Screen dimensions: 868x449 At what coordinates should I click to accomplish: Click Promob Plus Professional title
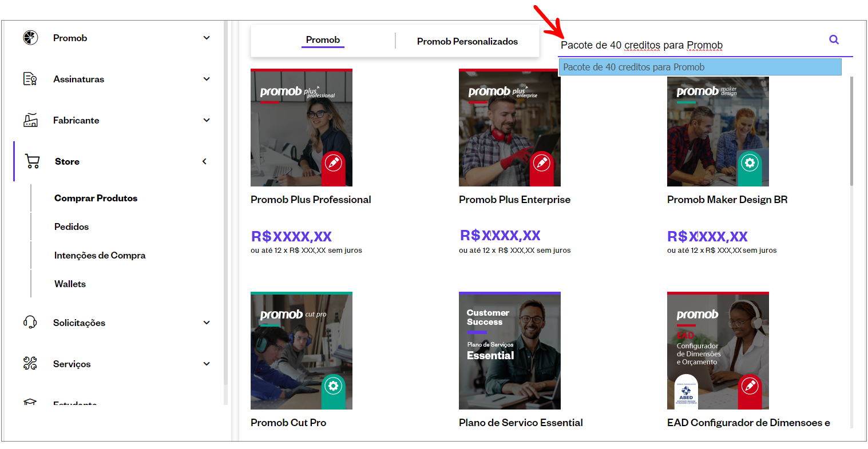pyautogui.click(x=311, y=200)
